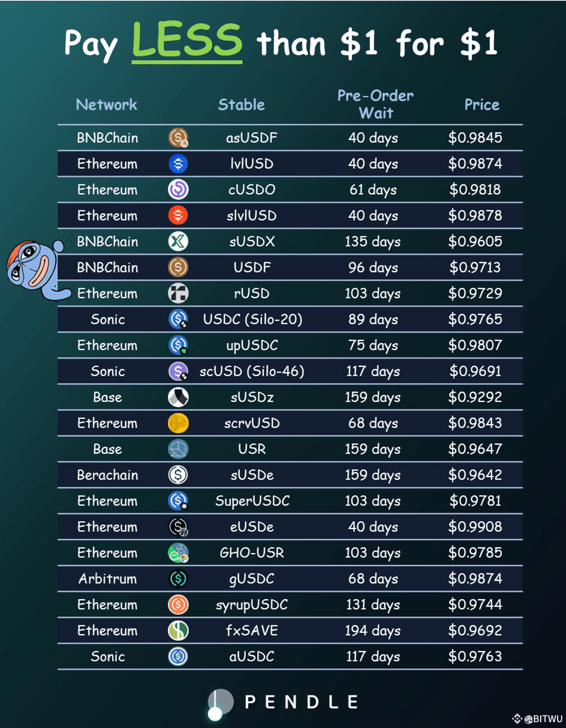Click the fxSAVE token icon
566x728 pixels.
[178, 631]
